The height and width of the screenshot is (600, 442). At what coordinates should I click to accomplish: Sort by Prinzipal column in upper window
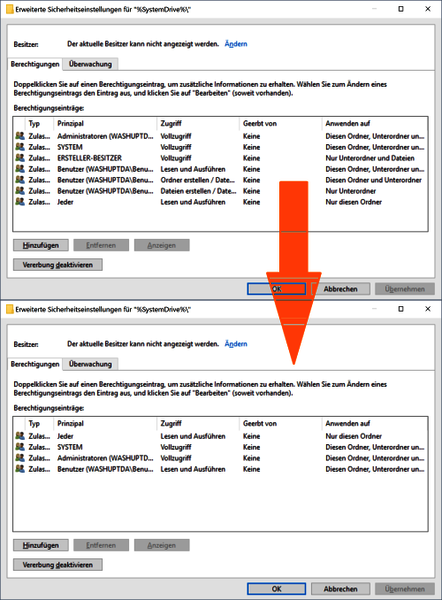tap(106, 124)
